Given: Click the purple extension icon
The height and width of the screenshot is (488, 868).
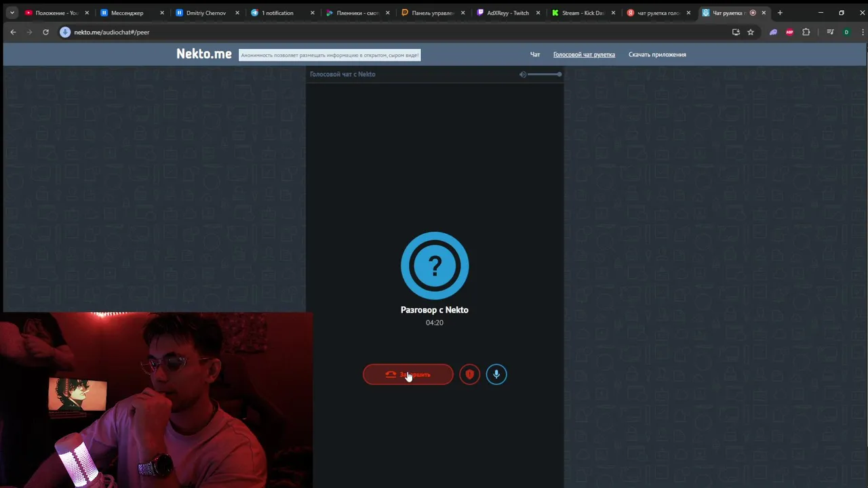Looking at the screenshot, I should (x=773, y=32).
